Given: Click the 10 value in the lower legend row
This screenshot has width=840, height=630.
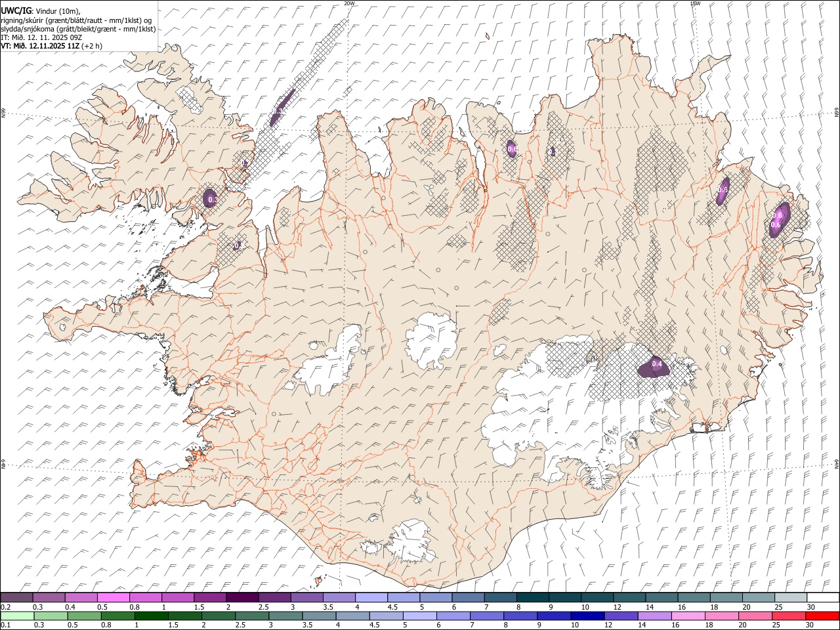Looking at the screenshot, I should [575, 625].
